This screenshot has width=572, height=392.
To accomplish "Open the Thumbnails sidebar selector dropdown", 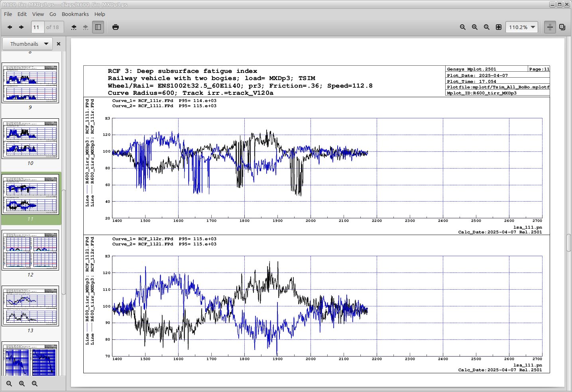I will 28,44.
